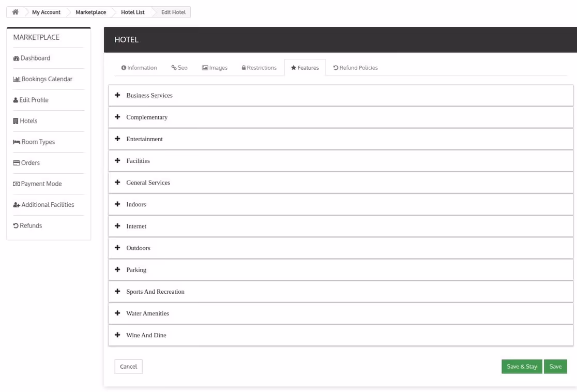577x392 pixels.
Task: Click the star icon on Features tab
Action: pos(294,68)
